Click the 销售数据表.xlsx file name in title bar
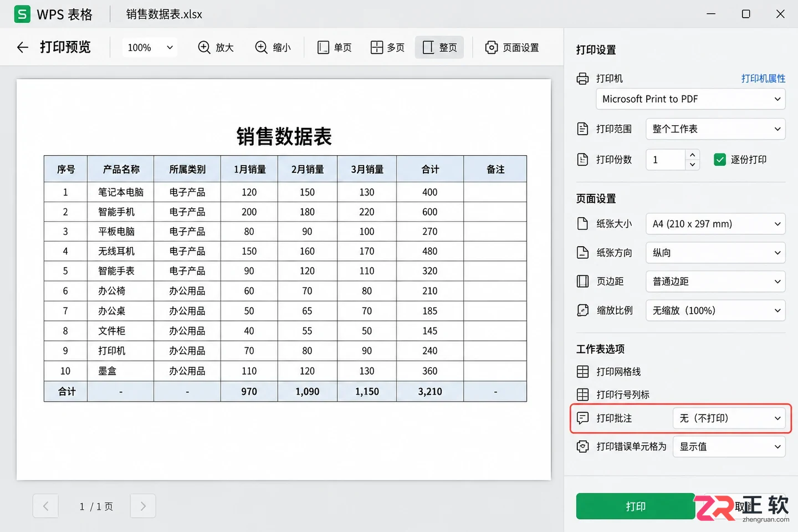The height and width of the screenshot is (532, 798). tap(164, 14)
